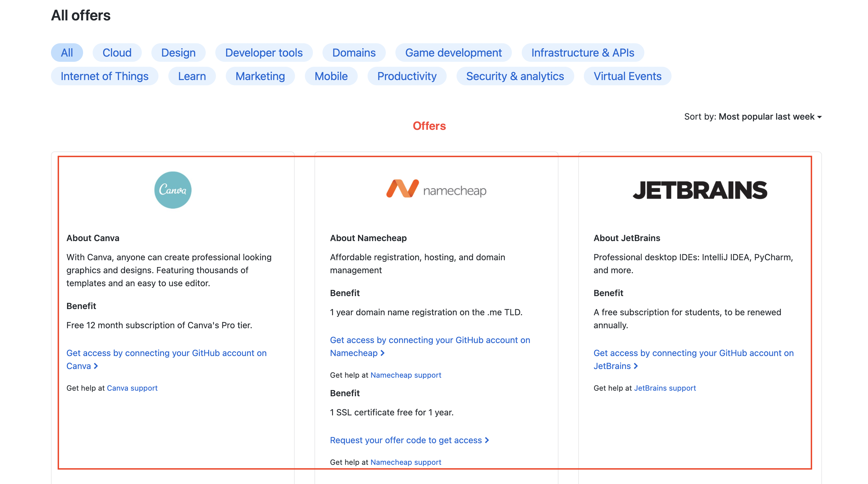Filter offers by Cloud
868x484 pixels.
[x=117, y=53]
